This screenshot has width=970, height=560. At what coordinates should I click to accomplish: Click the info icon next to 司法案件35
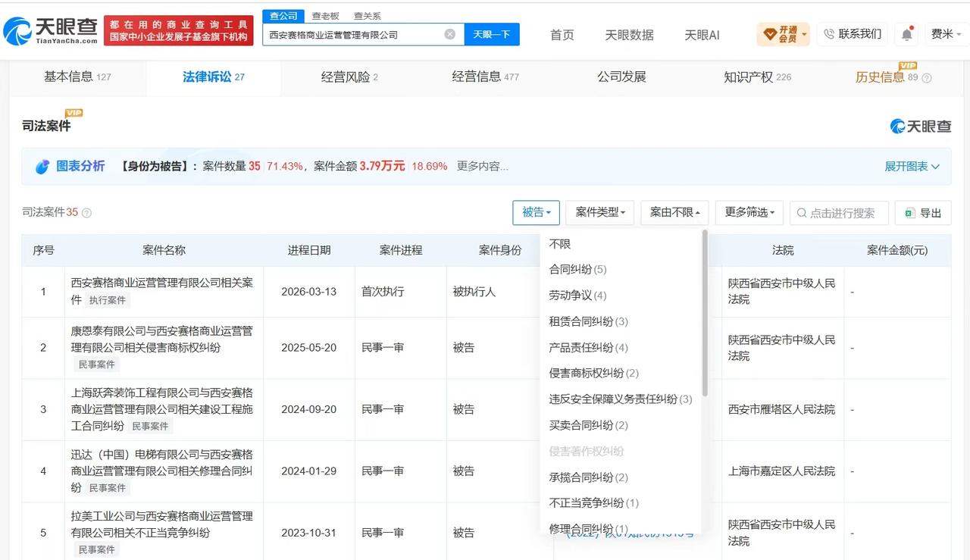[x=86, y=213]
